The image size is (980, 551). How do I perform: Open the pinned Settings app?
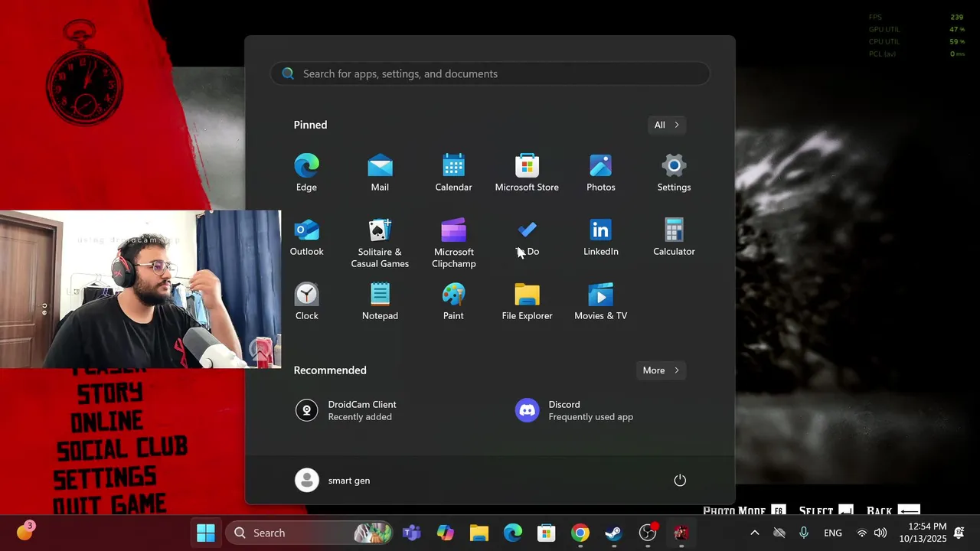click(x=674, y=173)
